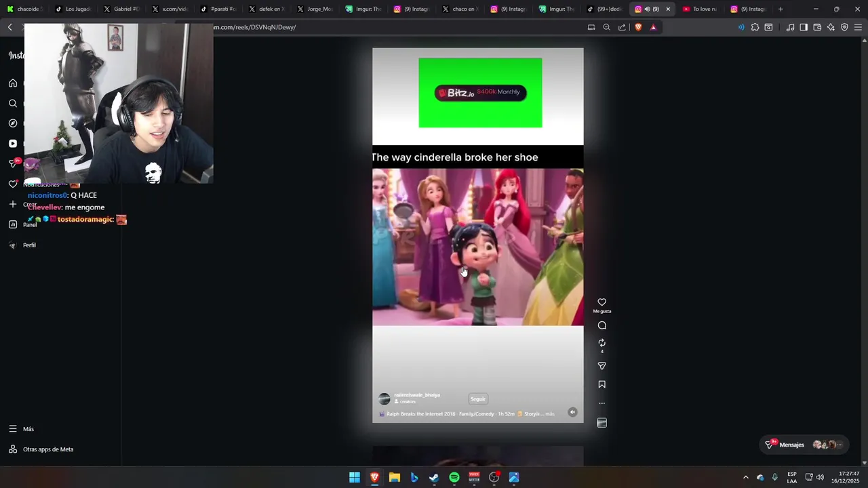868x488 pixels.
Task: Switch to the 'defek en X' tab
Action: 267,9
